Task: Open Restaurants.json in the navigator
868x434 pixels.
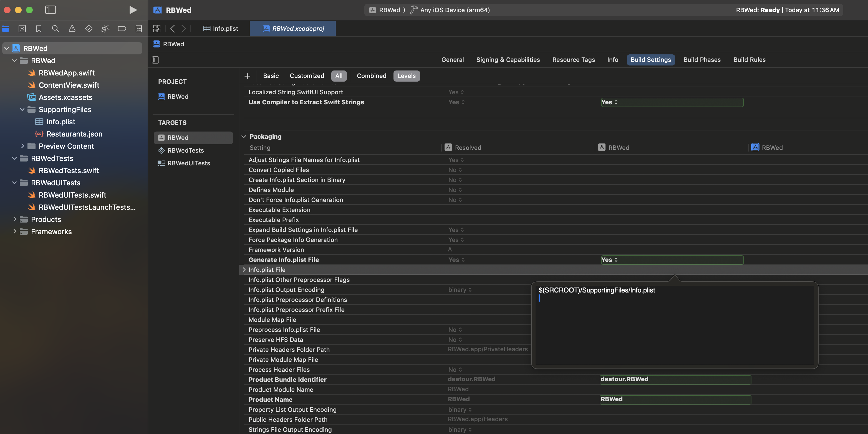Action: pos(74,134)
